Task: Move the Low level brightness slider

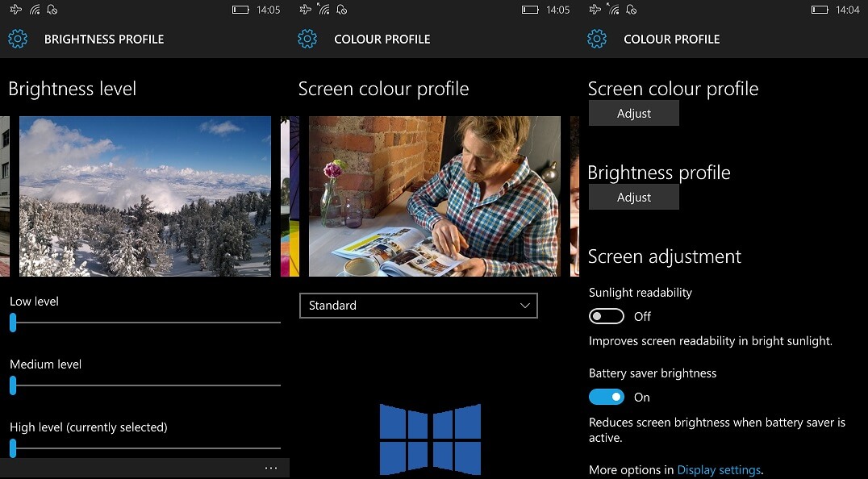Action: (13, 323)
